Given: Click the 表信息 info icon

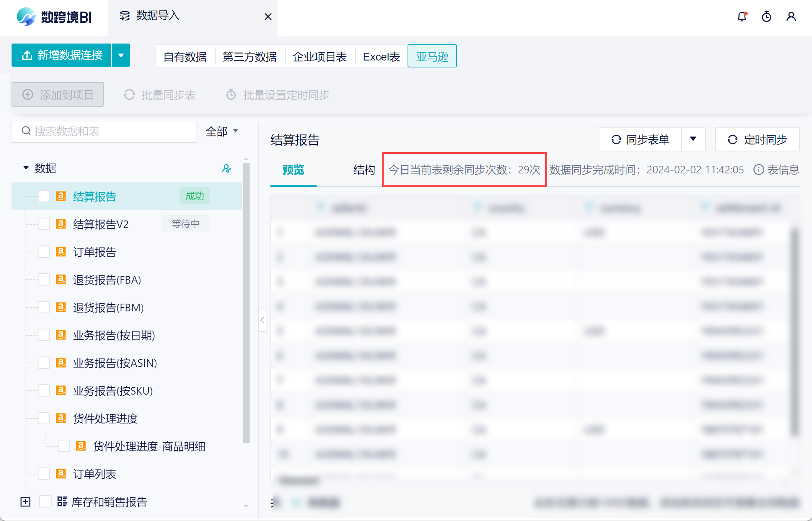Looking at the screenshot, I should click(758, 170).
